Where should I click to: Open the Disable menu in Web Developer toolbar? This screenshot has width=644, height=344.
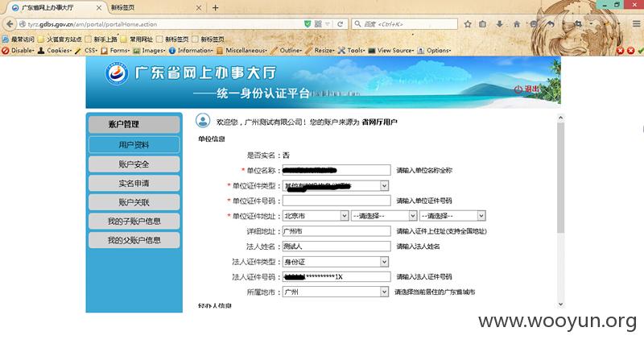click(18, 51)
